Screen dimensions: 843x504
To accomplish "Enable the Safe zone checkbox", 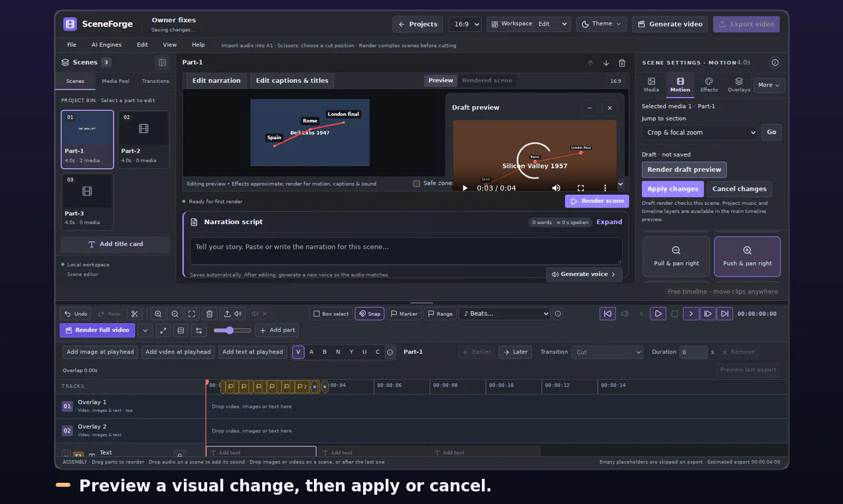I will (x=417, y=184).
